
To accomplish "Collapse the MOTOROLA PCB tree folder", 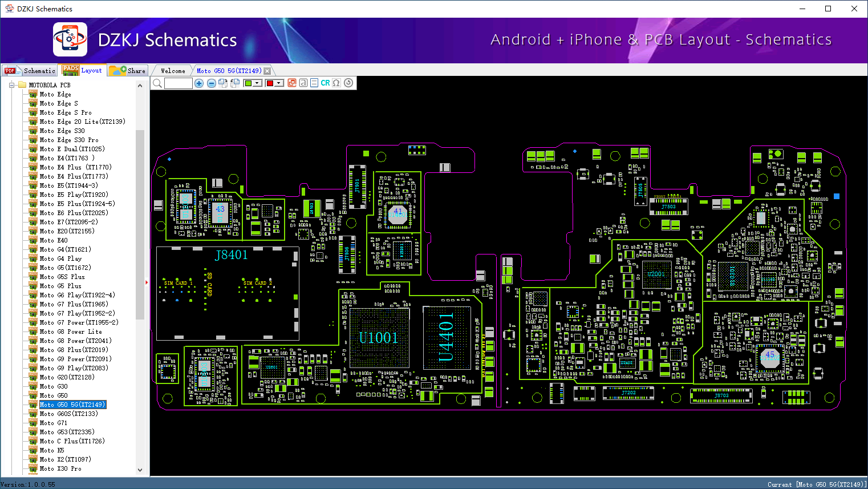I will tap(11, 85).
